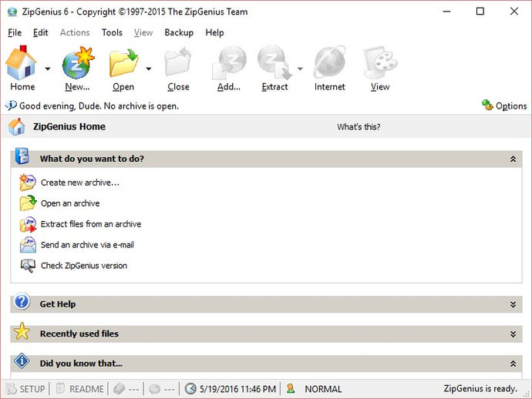Open the Tools menu

click(112, 32)
